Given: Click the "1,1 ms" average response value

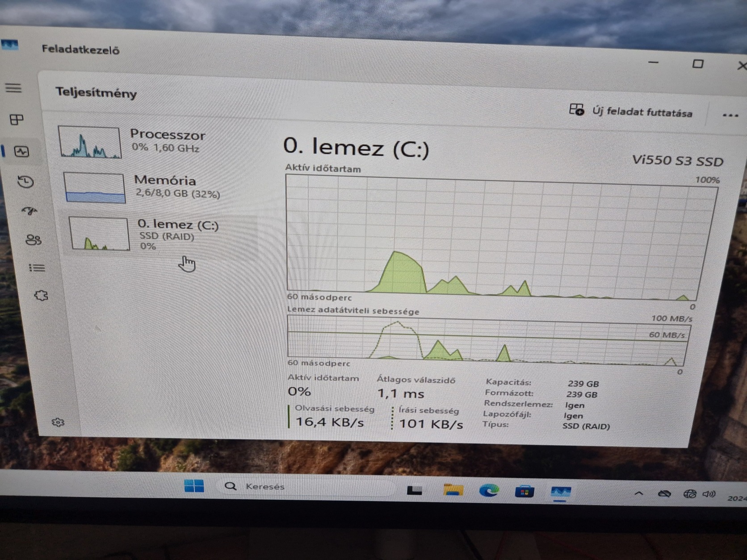Looking at the screenshot, I should pyautogui.click(x=401, y=393).
